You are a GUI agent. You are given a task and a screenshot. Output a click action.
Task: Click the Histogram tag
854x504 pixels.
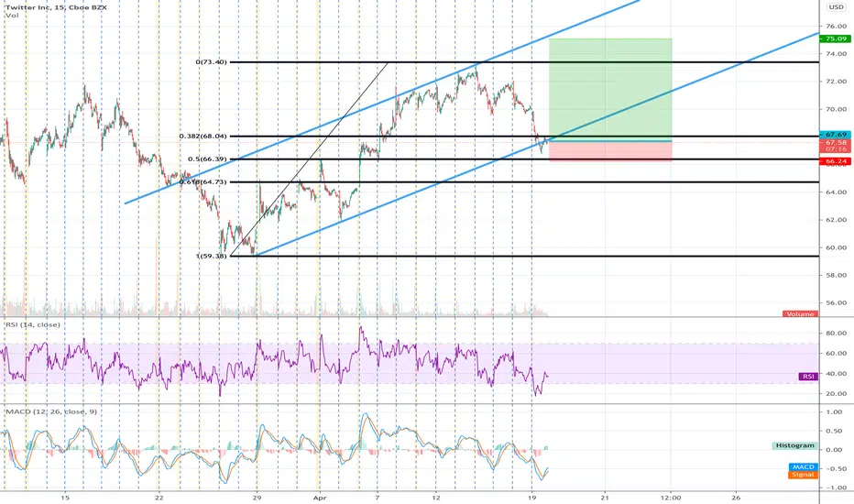(x=795, y=445)
